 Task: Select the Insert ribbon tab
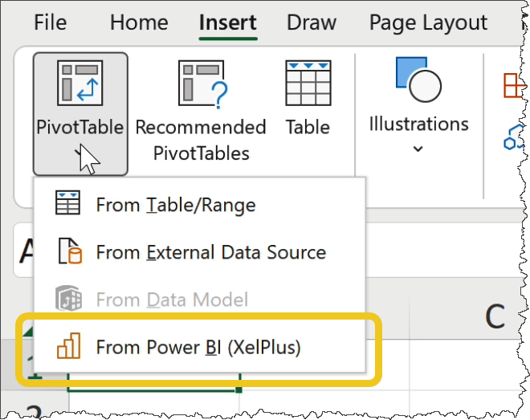click(228, 22)
